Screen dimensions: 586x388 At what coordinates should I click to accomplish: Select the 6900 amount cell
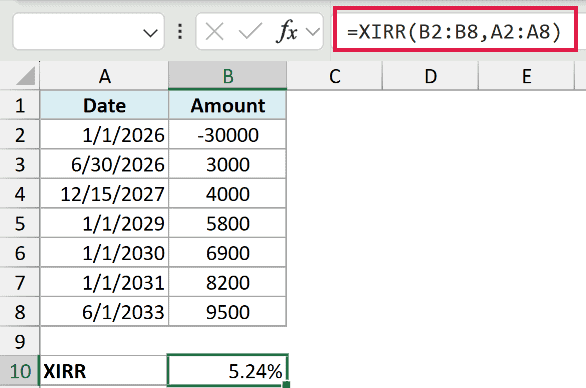click(228, 253)
